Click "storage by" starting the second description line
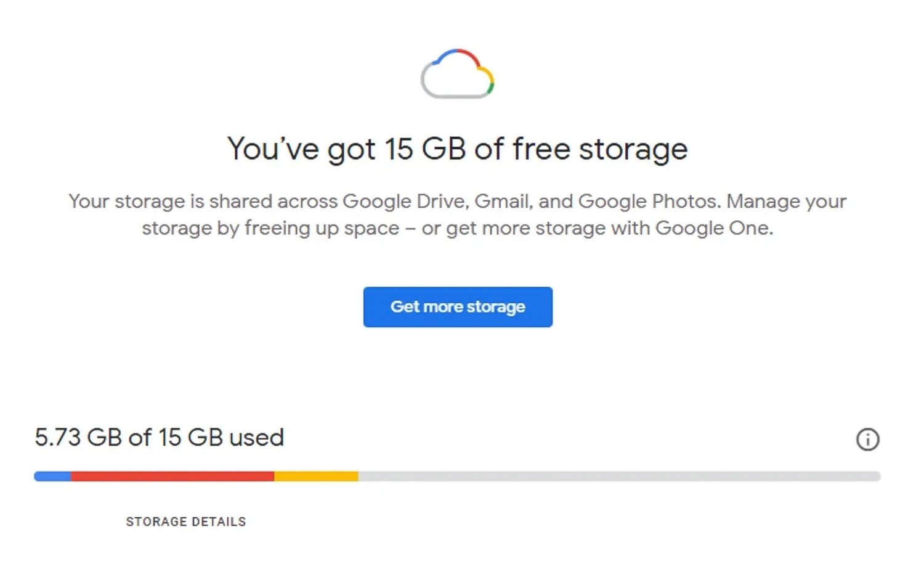Screen dimensions: 924x585 190,228
